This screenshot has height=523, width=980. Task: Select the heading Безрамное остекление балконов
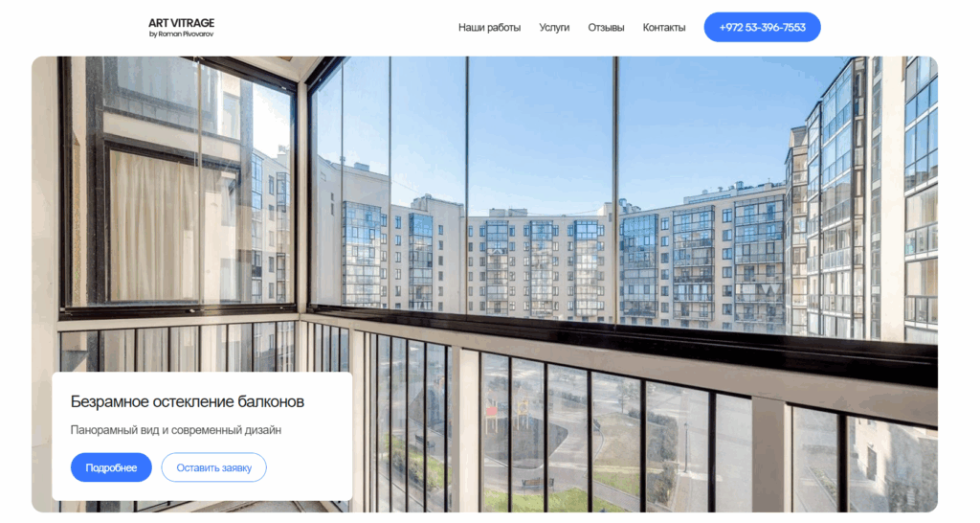click(x=188, y=401)
